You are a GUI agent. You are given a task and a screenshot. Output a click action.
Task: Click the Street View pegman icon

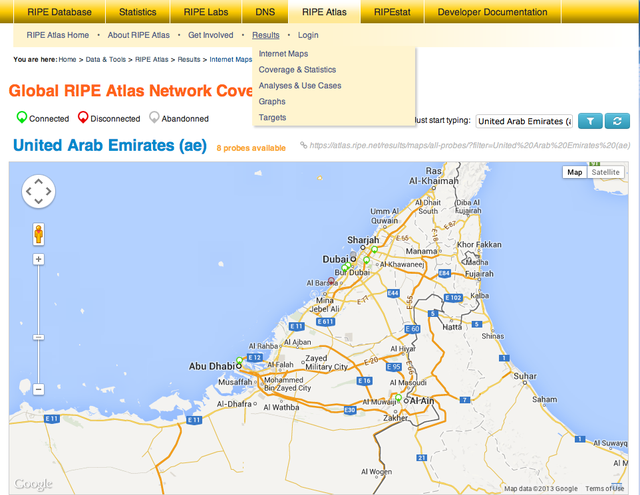(x=38, y=234)
